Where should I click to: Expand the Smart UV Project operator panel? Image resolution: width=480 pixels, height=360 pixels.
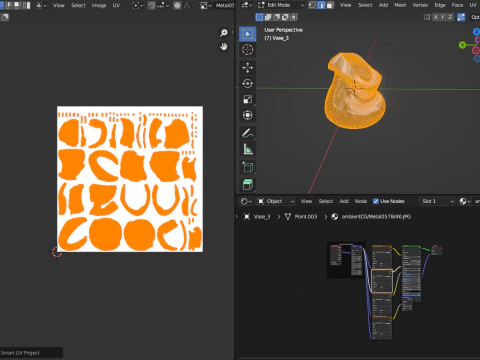(31, 353)
